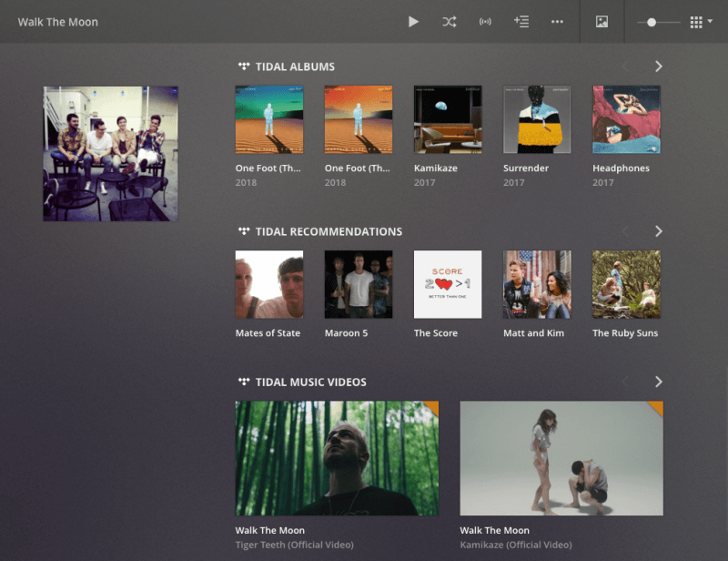This screenshot has width=728, height=561.
Task: Click the Walk The Moon artist photo
Action: coord(110,154)
